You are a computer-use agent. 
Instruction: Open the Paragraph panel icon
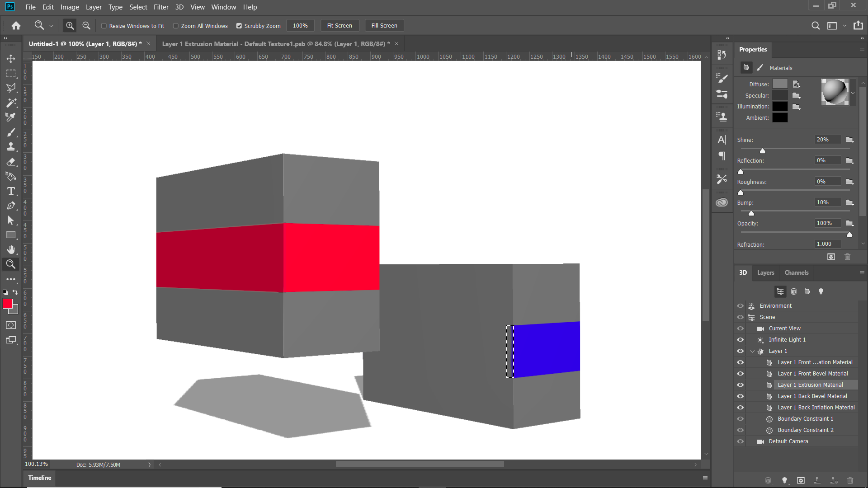[x=722, y=155]
